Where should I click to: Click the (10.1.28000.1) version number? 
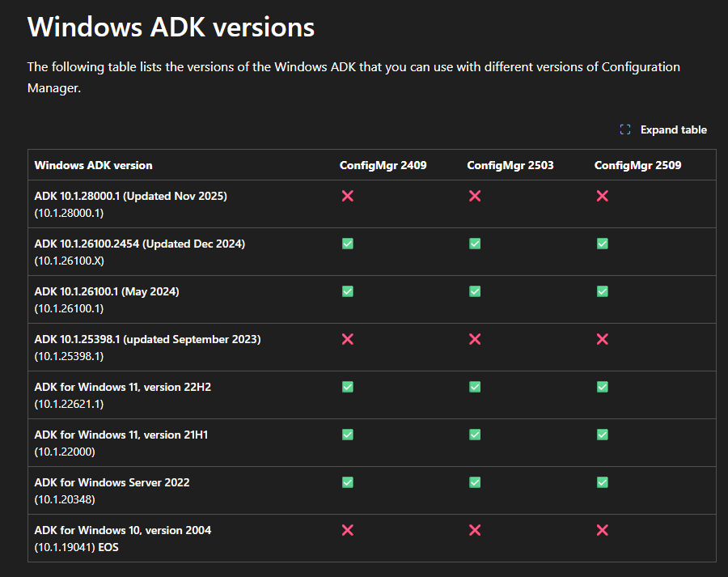click(69, 214)
